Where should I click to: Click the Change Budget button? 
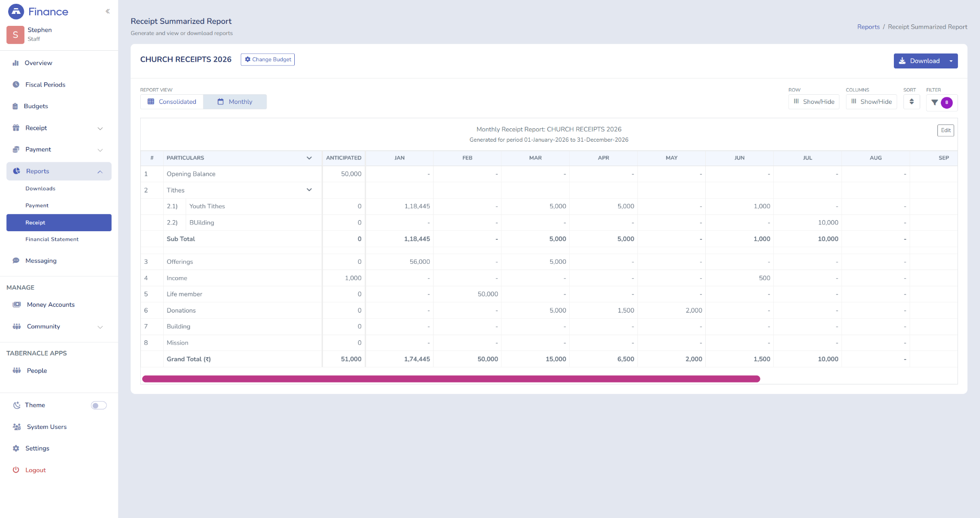click(267, 59)
